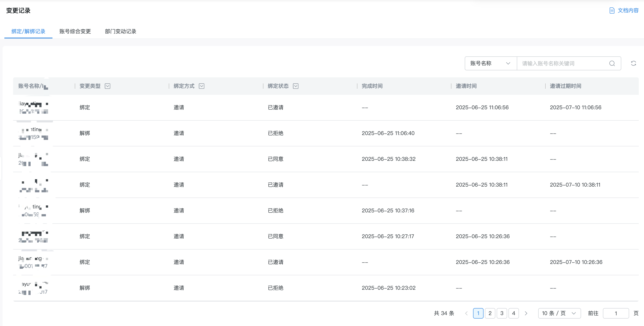
Task: Switch to 账号综合变更 tab
Action: 75,31
